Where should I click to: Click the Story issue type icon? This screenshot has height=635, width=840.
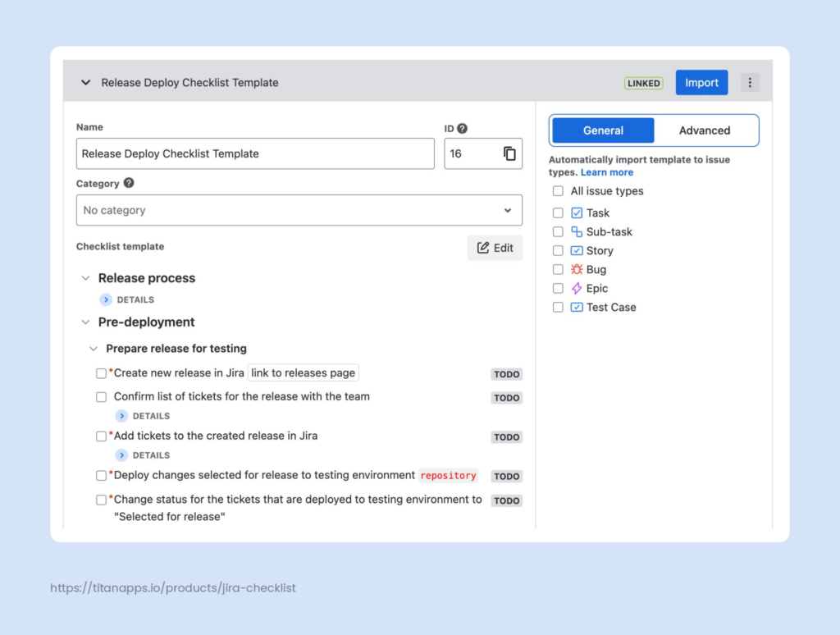point(577,250)
